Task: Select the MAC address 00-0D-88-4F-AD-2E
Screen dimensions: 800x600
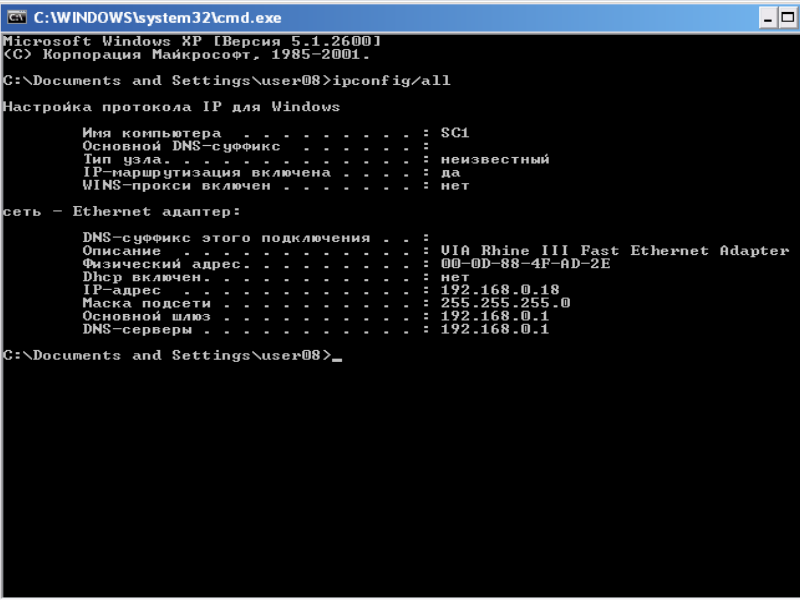Action: tap(526, 264)
